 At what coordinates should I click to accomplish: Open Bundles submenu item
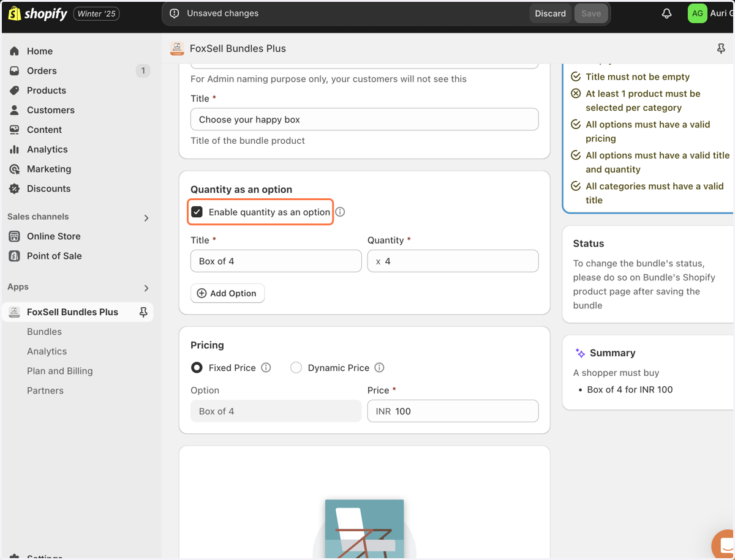[44, 332]
